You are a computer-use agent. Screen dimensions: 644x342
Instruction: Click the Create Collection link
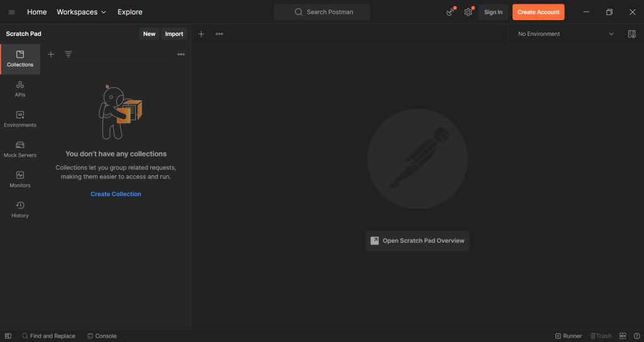[x=116, y=194]
